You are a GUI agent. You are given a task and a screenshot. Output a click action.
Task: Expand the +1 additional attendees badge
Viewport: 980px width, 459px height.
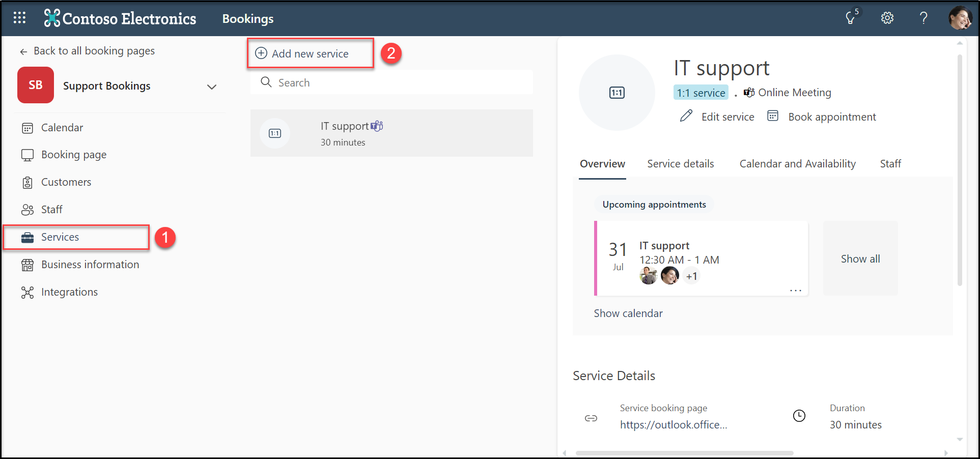pyautogui.click(x=691, y=276)
